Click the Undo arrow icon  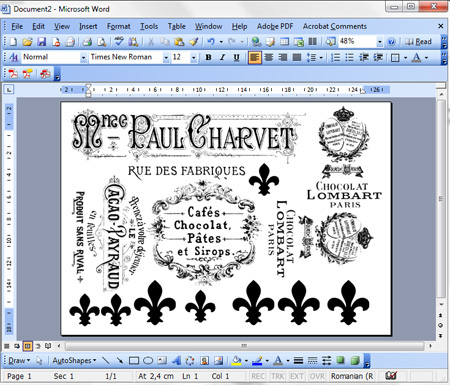[x=211, y=42]
